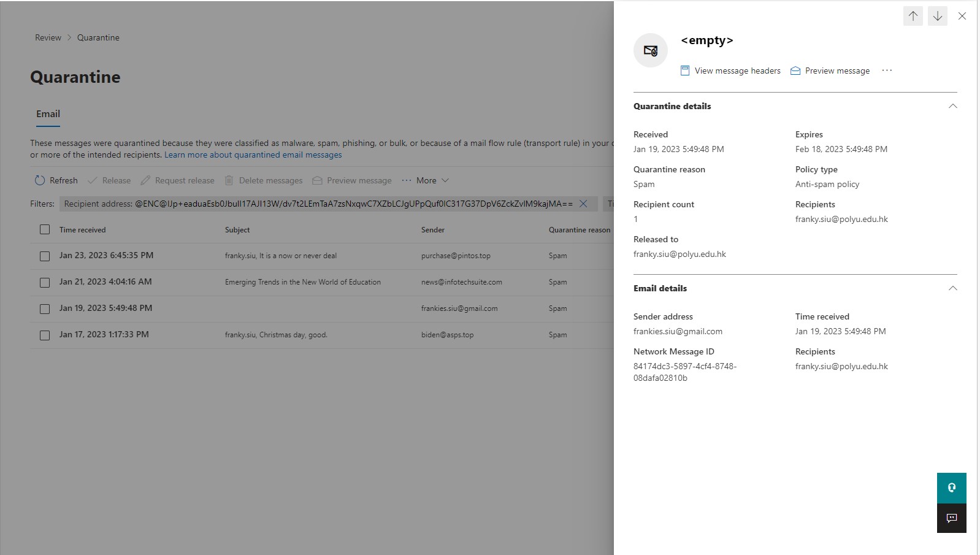Open the 'Christmas day, good.' message
980x555 pixels.
click(x=276, y=335)
